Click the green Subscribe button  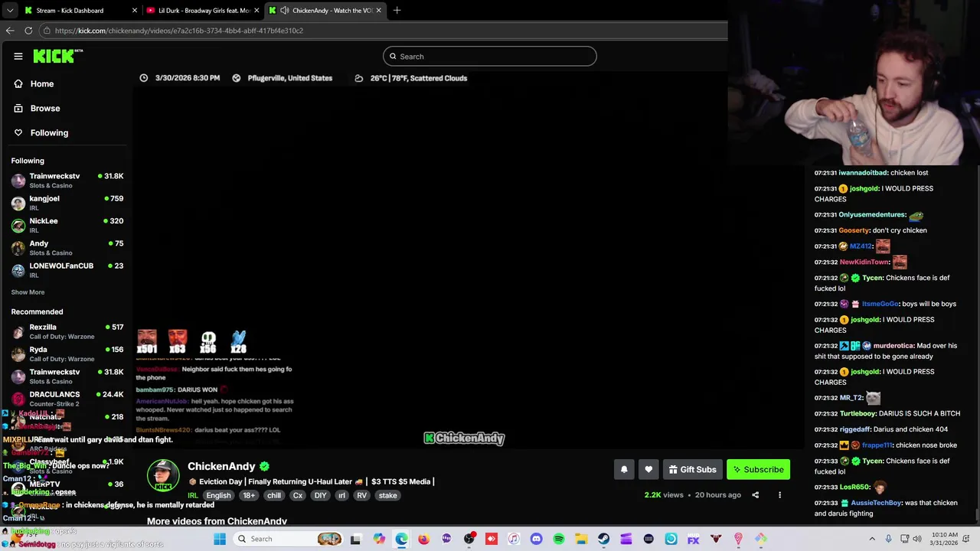pos(758,469)
